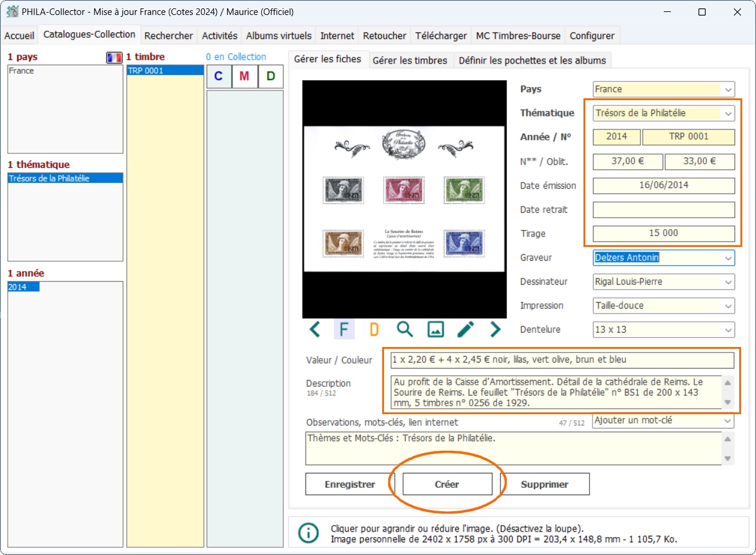Switch to the Internet tab
Screen dimensions: 756x555
point(337,36)
